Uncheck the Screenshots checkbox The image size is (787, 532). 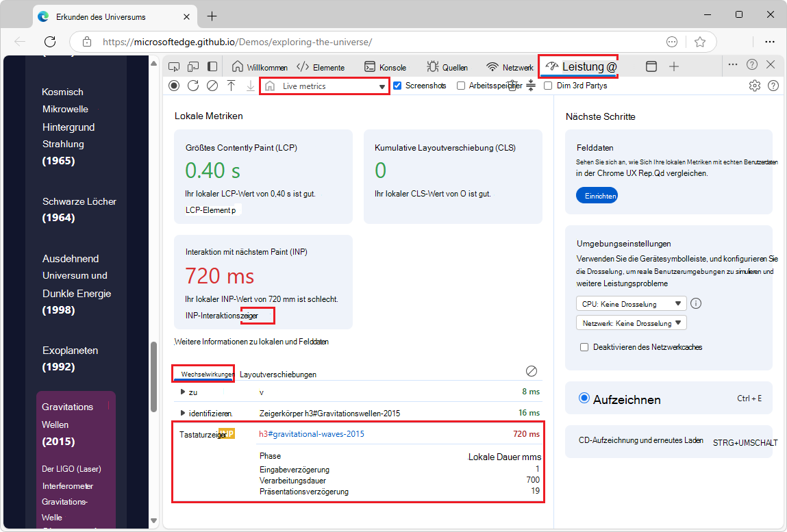[x=397, y=86]
